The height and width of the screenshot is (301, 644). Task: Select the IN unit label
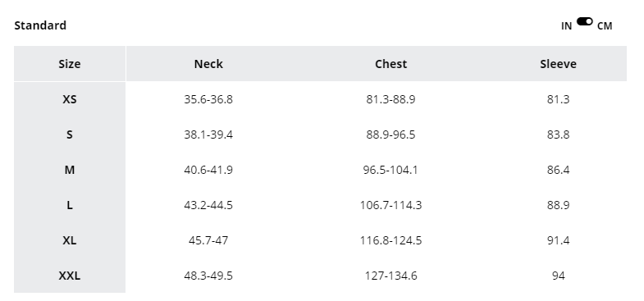(x=566, y=26)
